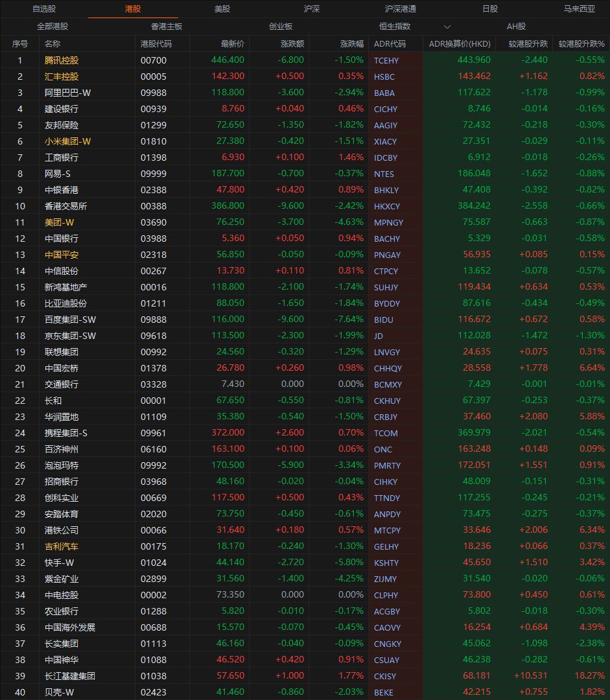Select 京东集团-SW in the table
The width and height of the screenshot is (610, 700).
tap(70, 336)
